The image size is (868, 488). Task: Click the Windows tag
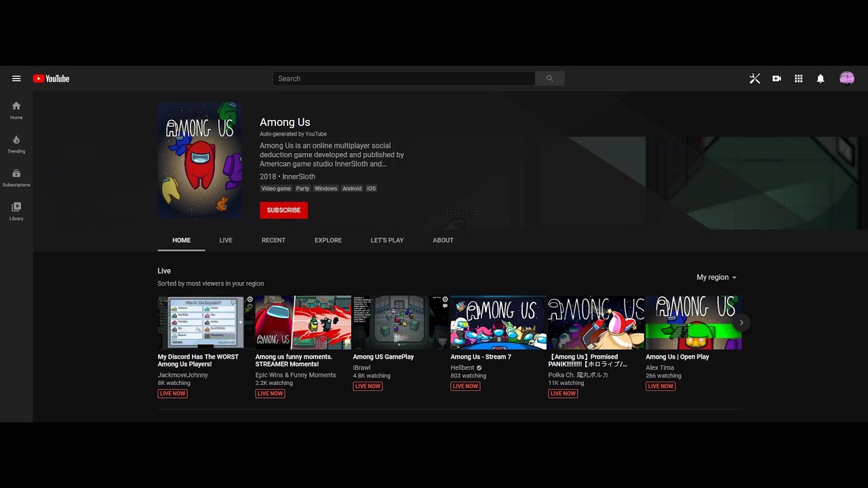325,188
